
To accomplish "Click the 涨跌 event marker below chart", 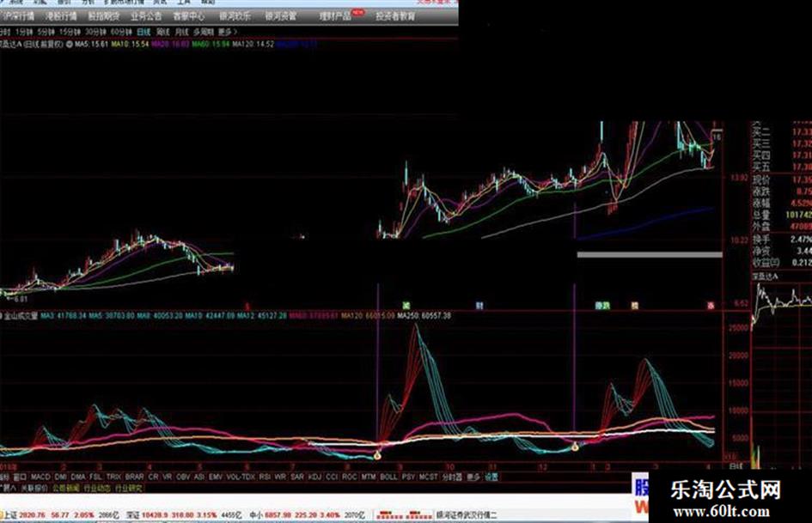I will 602,306.
